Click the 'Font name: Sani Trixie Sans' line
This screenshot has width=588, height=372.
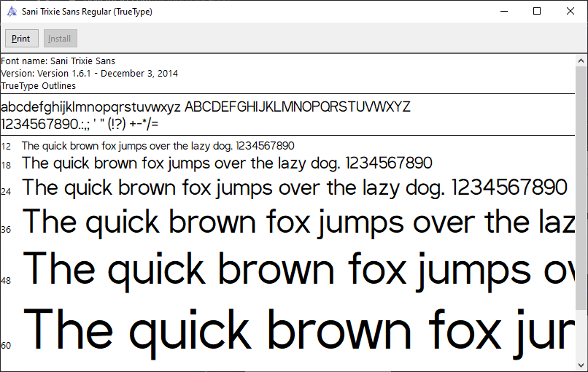coord(58,61)
